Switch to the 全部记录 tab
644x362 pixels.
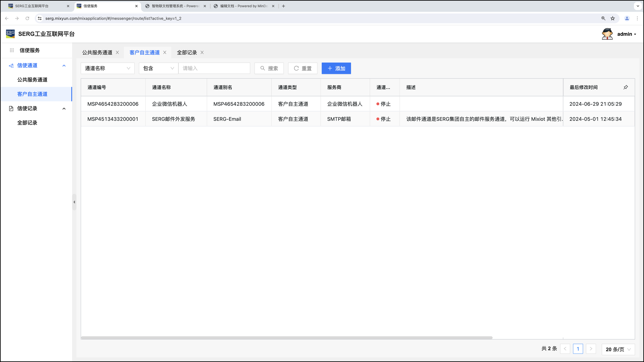187,52
